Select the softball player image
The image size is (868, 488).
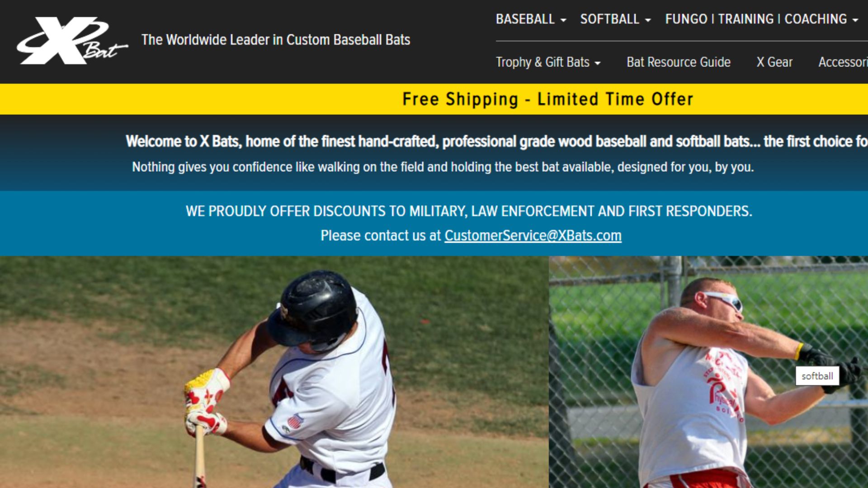(708, 372)
